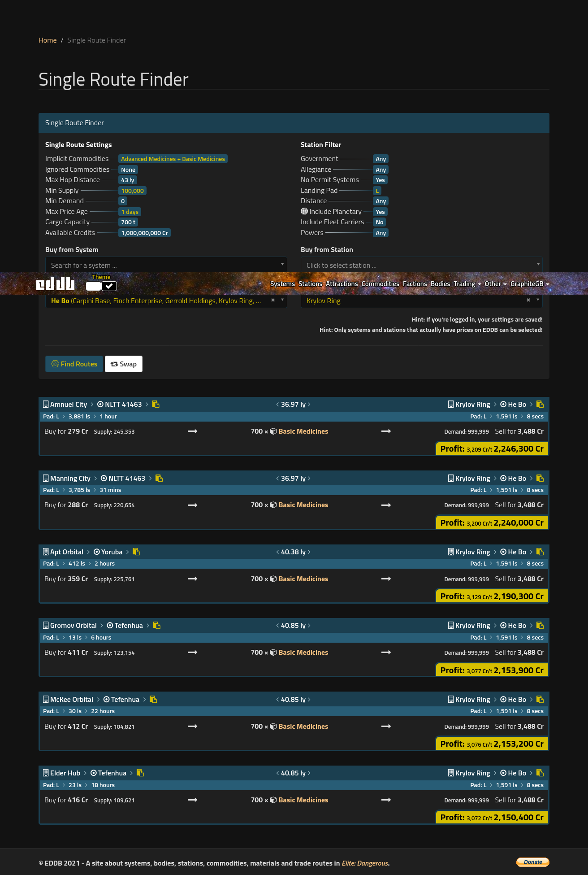588x875 pixels.
Task: Copy He Bo name in McKee Orbital route
Action: (540, 699)
